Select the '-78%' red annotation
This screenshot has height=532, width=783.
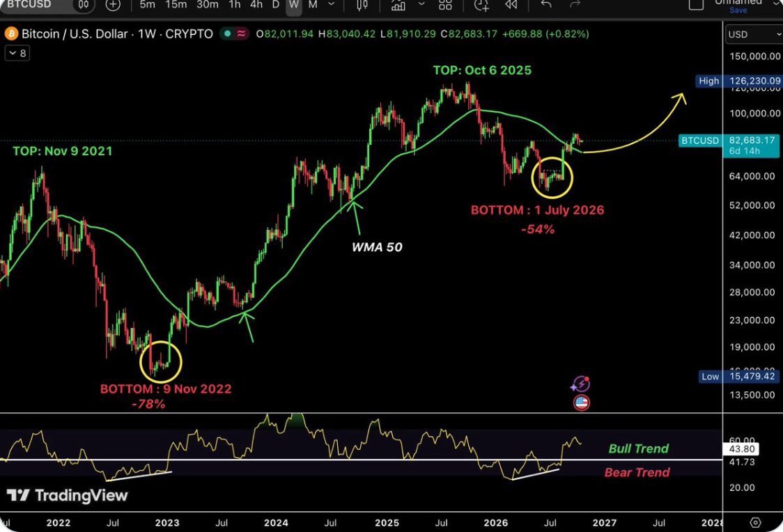click(148, 405)
